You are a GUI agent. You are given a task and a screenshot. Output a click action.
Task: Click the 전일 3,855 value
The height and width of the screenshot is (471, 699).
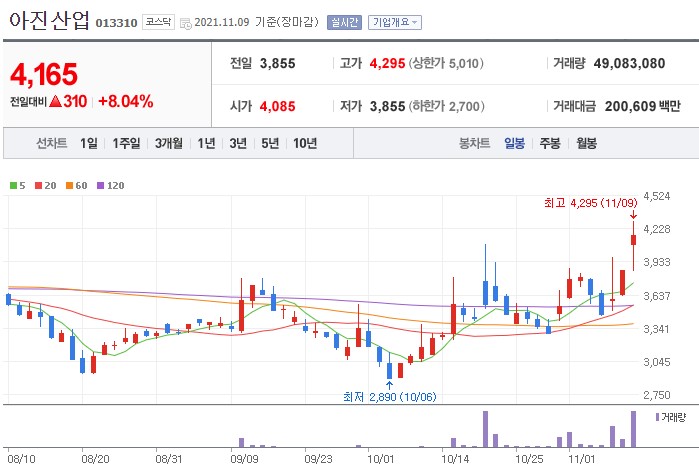pyautogui.click(x=277, y=63)
